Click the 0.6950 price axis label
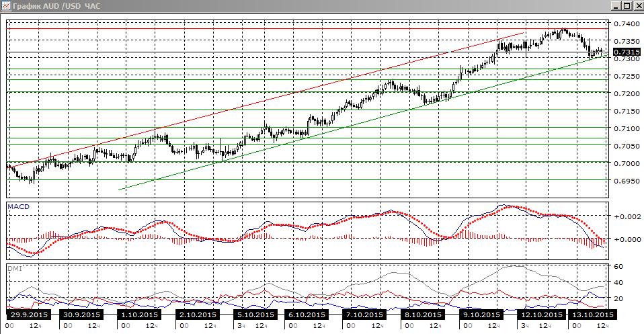 627,181
